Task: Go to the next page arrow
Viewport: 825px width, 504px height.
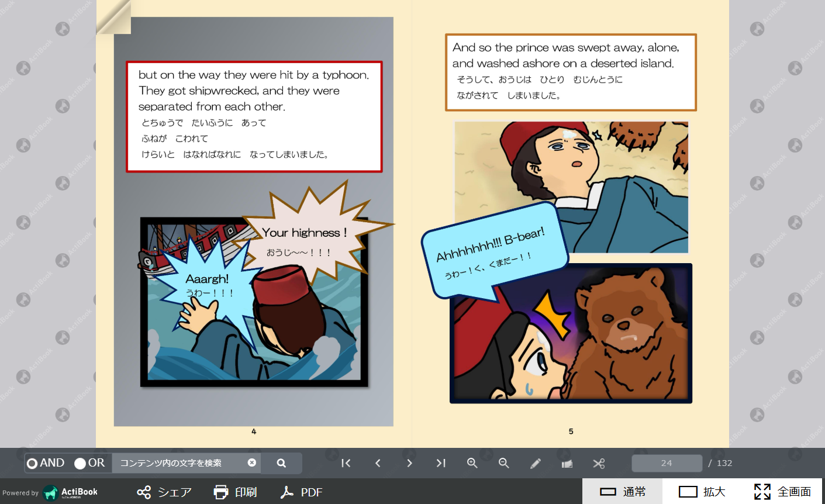Action: (x=409, y=463)
